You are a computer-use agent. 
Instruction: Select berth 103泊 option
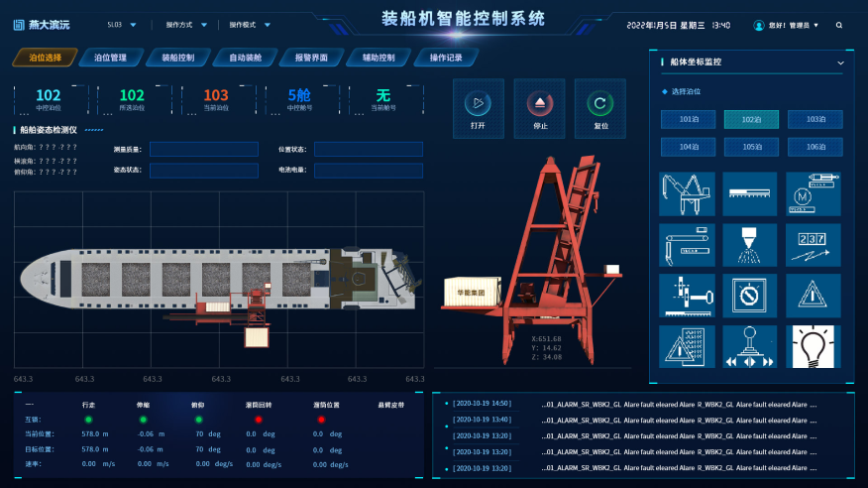point(814,119)
